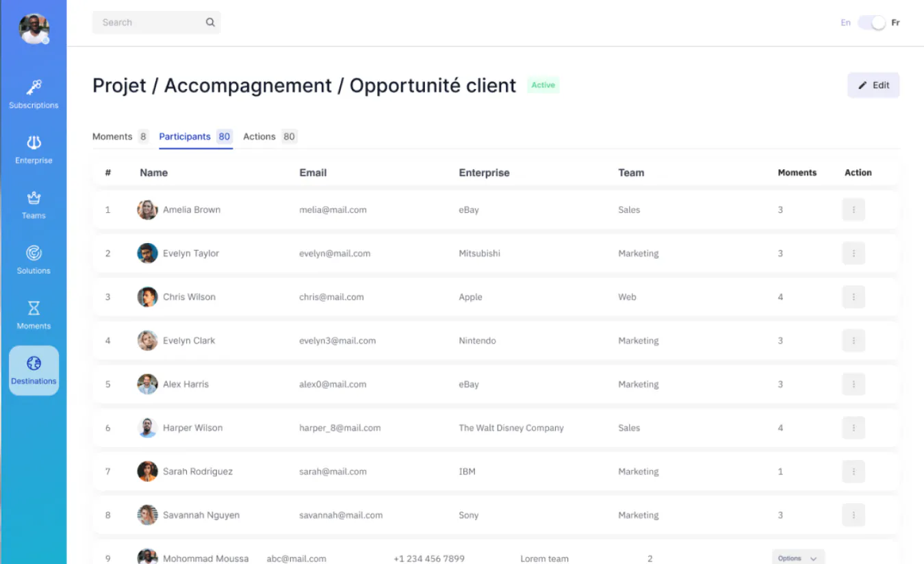The height and width of the screenshot is (564, 924).
Task: Open Subscriptions in the sidebar
Action: [34, 94]
